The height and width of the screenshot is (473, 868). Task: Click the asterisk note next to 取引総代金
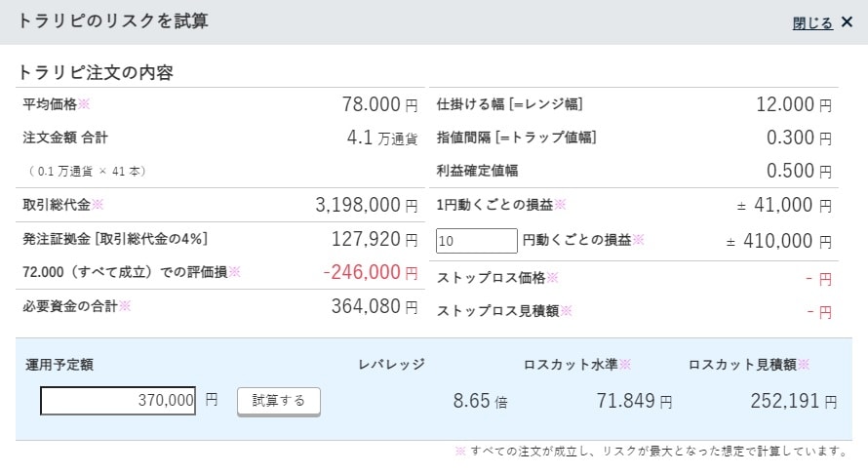point(98,205)
